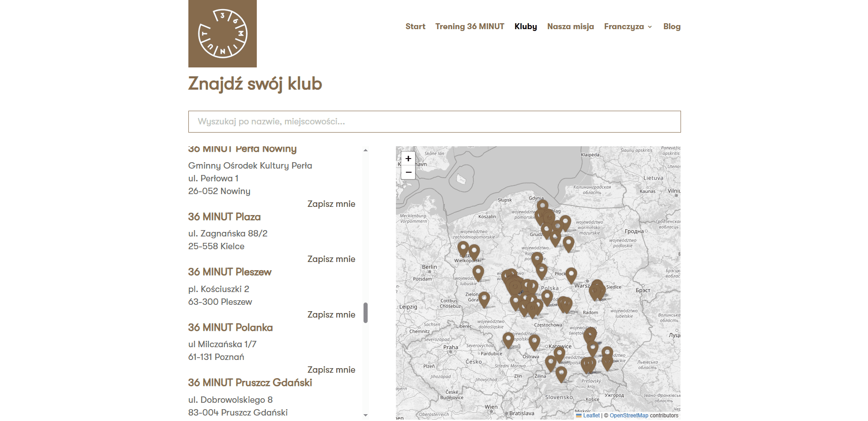The width and height of the screenshot is (868, 421).
Task: Open 36 MINUT Pruszcz Gdański club
Action: [250, 383]
